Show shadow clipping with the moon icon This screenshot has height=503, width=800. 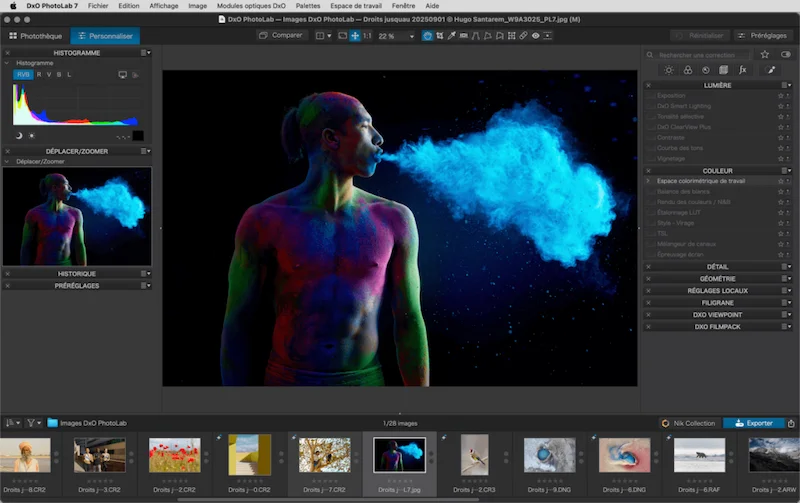pyautogui.click(x=19, y=135)
